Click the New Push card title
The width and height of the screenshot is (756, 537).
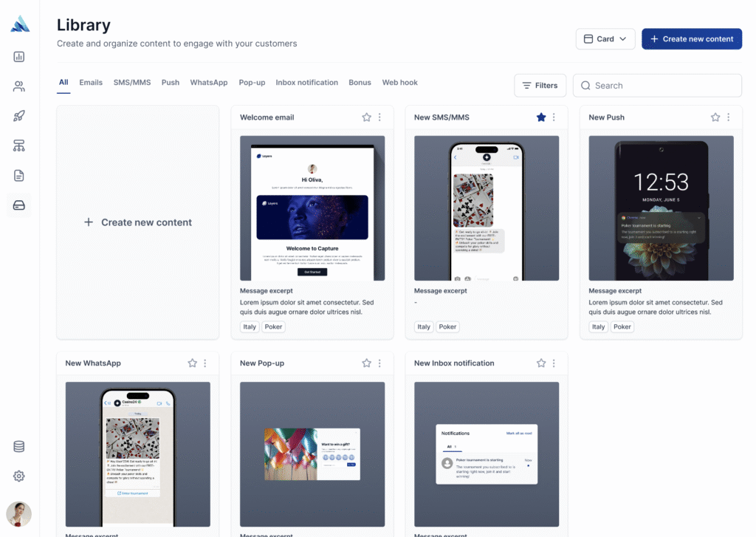607,117
